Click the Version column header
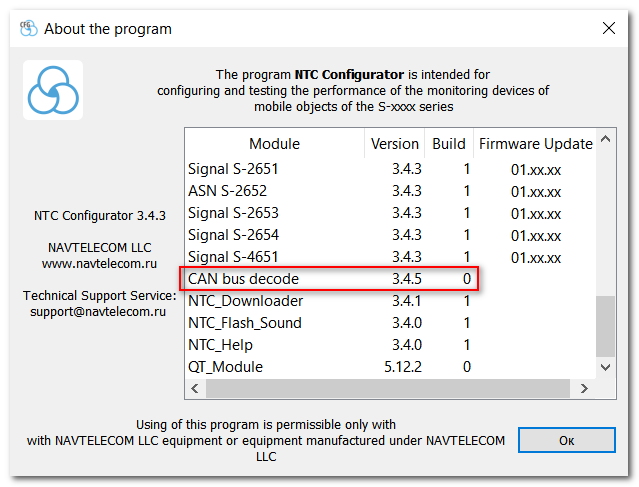The image size is (639, 487). tap(395, 144)
